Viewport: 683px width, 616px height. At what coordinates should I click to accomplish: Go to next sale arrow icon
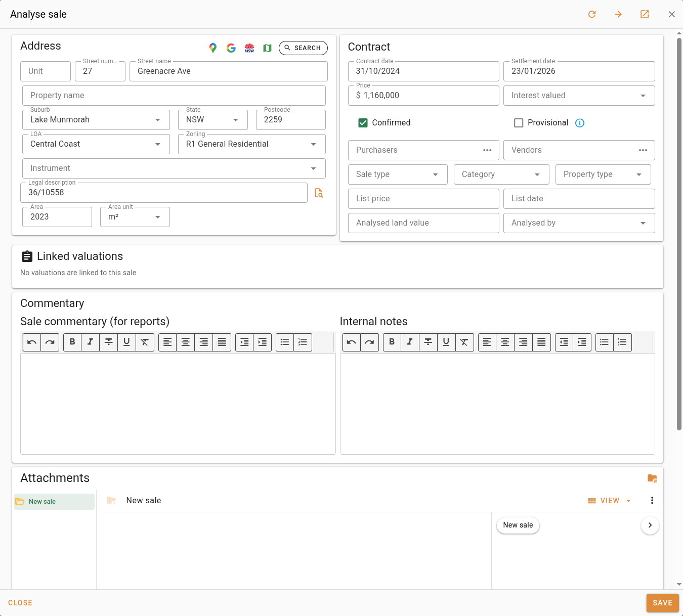[x=618, y=14]
